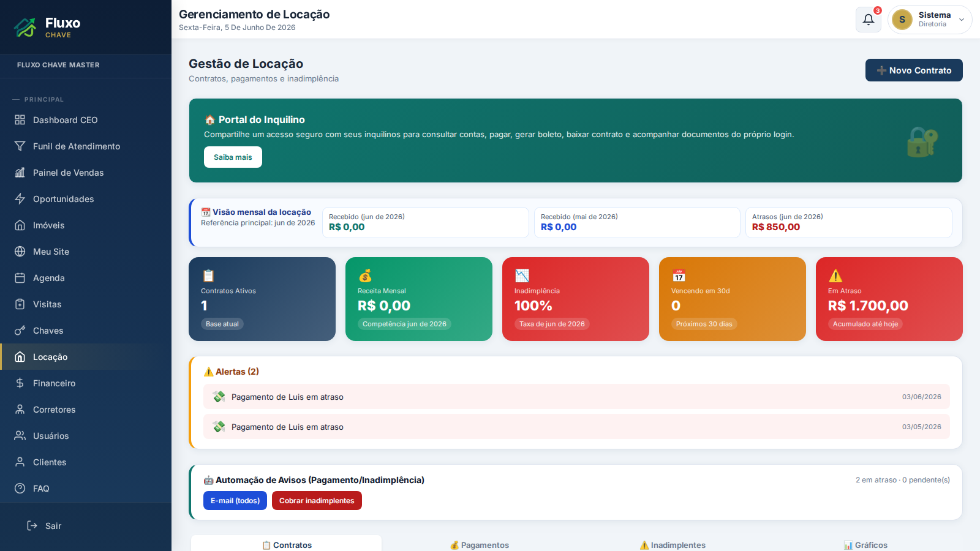
Task: Open the alert dated 03/06/2026
Action: pyautogui.click(x=576, y=397)
